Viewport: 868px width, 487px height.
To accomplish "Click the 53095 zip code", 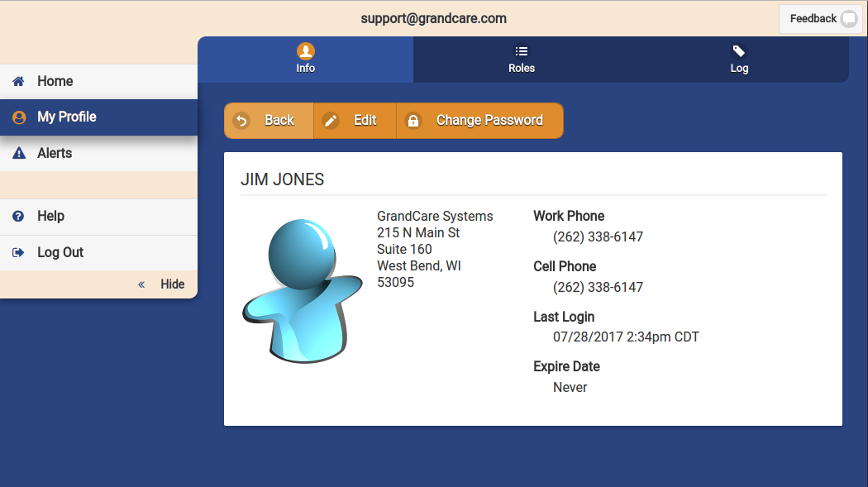I will coord(396,282).
